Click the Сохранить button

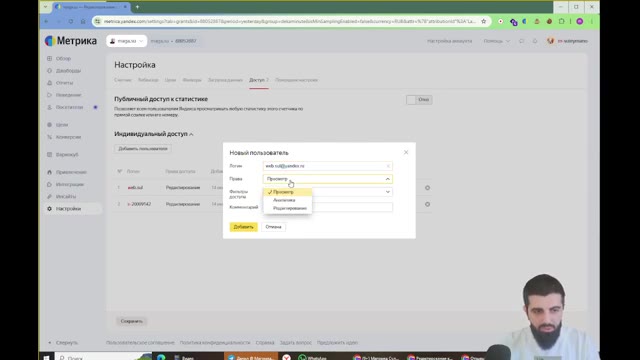coord(131,321)
